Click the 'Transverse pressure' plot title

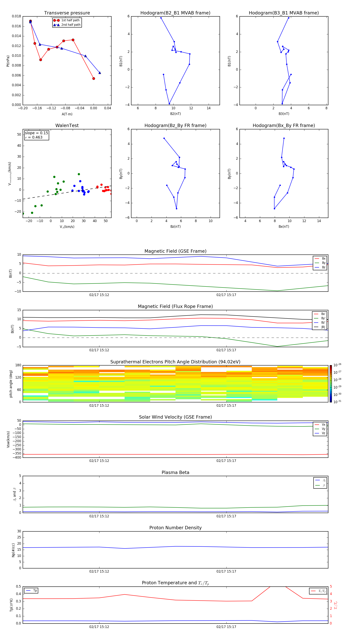[67, 13]
